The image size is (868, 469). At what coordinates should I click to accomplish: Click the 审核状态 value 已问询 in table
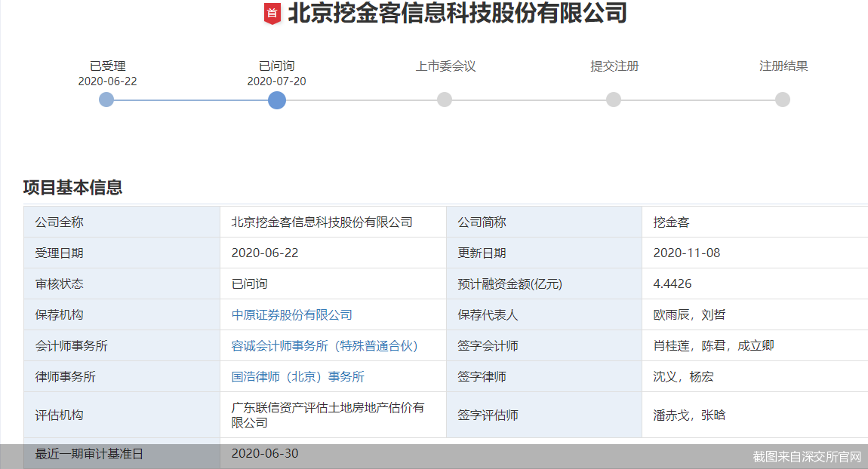[x=249, y=284]
